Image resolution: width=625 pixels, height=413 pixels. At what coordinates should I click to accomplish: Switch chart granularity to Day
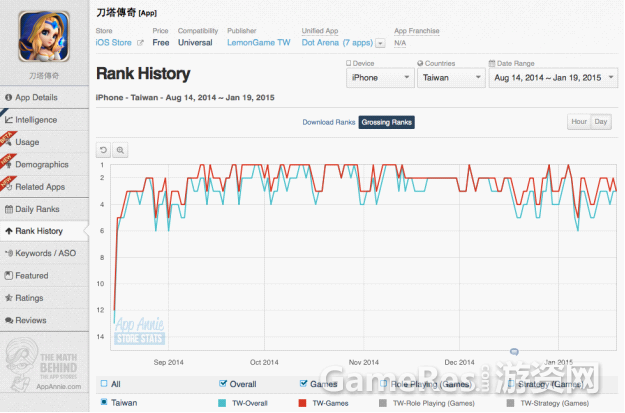[x=601, y=122]
